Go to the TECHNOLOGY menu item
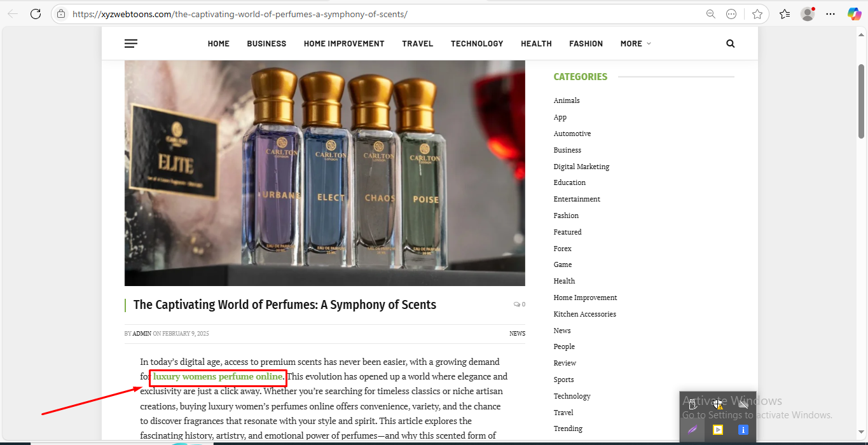This screenshot has width=868, height=445. pyautogui.click(x=477, y=44)
